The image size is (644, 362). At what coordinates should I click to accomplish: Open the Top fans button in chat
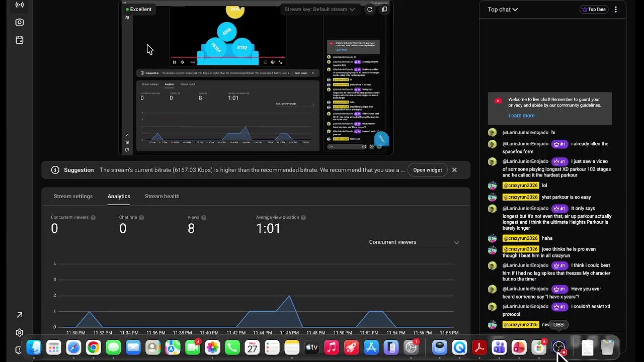coord(594,10)
